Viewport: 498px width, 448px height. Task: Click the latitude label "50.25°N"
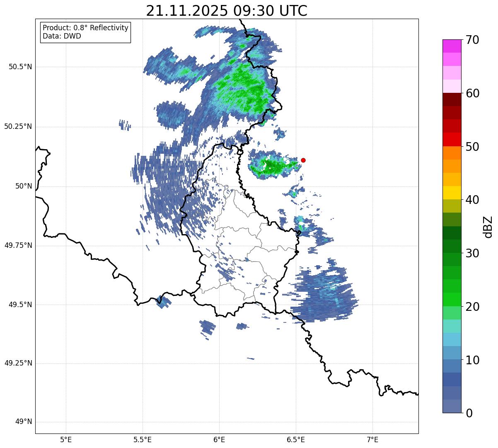(x=18, y=127)
